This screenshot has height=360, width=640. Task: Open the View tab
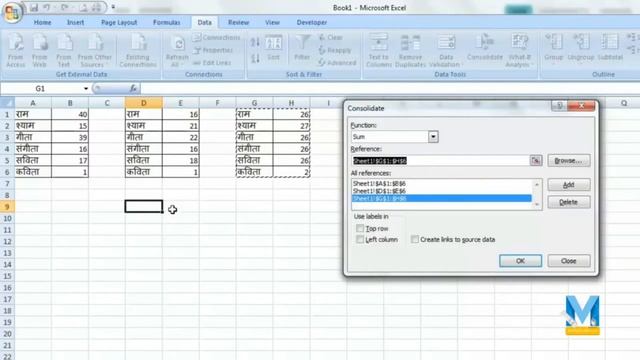pyautogui.click(x=272, y=22)
